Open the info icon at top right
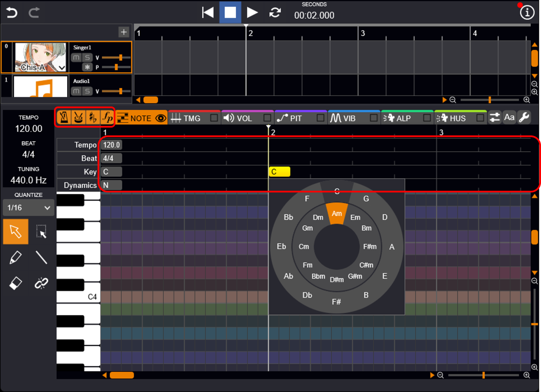Screen dimensions: 541x392 527,13
